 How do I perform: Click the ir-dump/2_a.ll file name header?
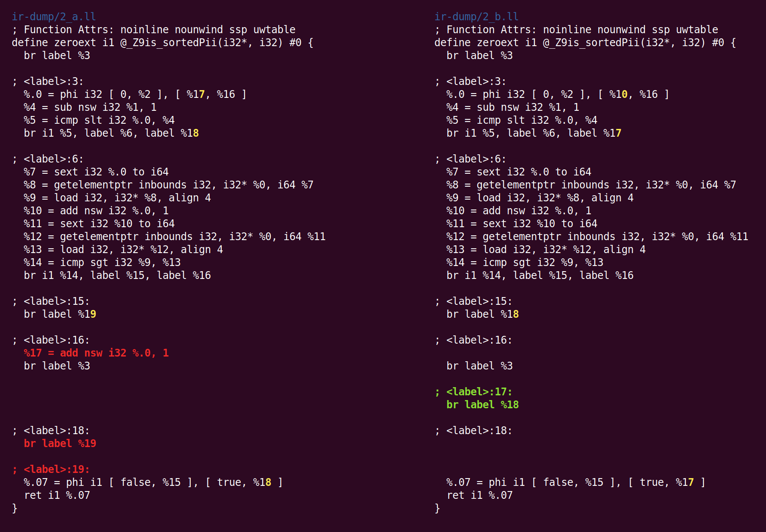[x=54, y=17]
